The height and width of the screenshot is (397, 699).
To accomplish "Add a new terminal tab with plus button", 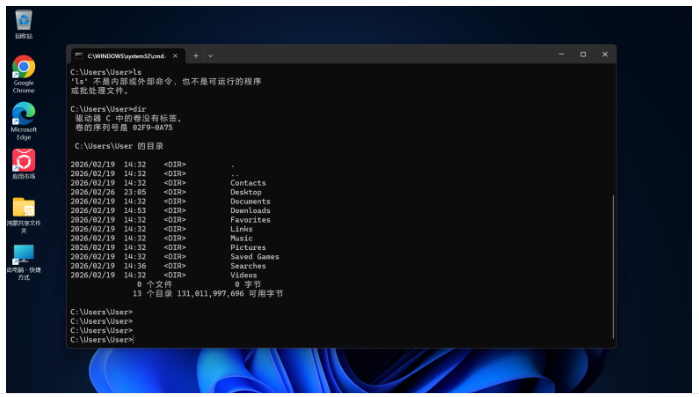I will 196,56.
